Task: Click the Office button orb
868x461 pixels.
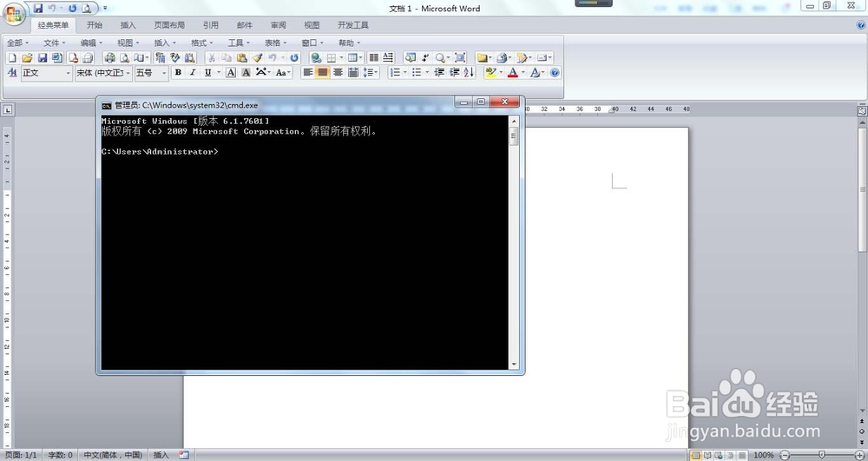Action: (x=15, y=13)
